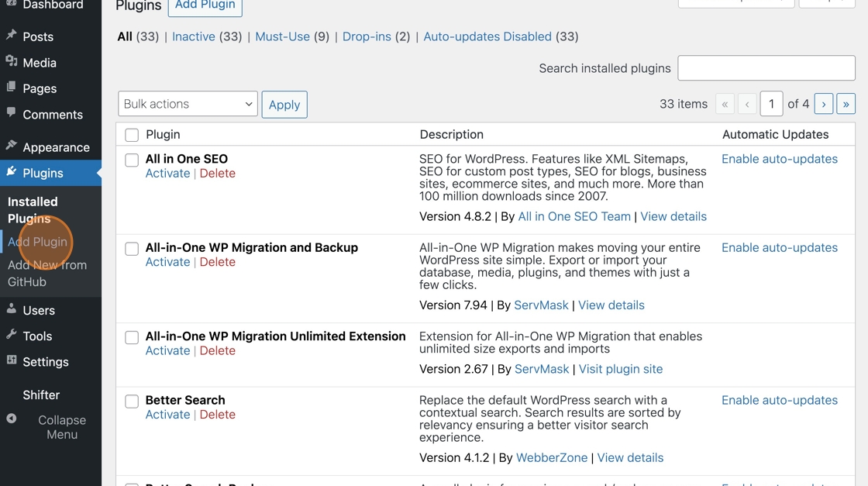868x486 pixels.
Task: Click the current page number field
Action: coord(771,104)
